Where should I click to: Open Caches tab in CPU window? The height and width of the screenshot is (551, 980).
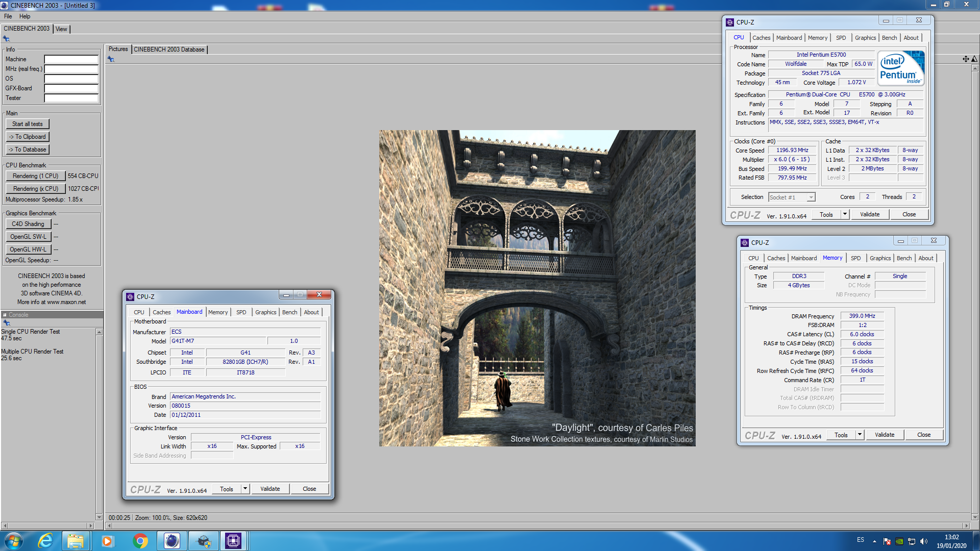761,38
